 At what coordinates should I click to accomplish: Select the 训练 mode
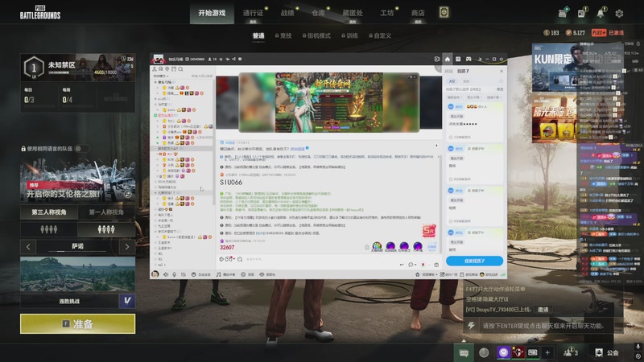tap(349, 35)
